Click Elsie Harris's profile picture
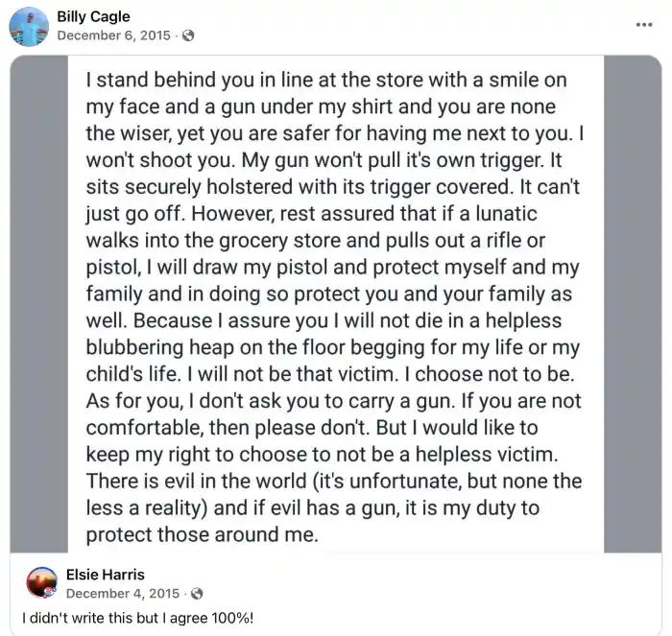This screenshot has height=636, width=672. click(42, 582)
